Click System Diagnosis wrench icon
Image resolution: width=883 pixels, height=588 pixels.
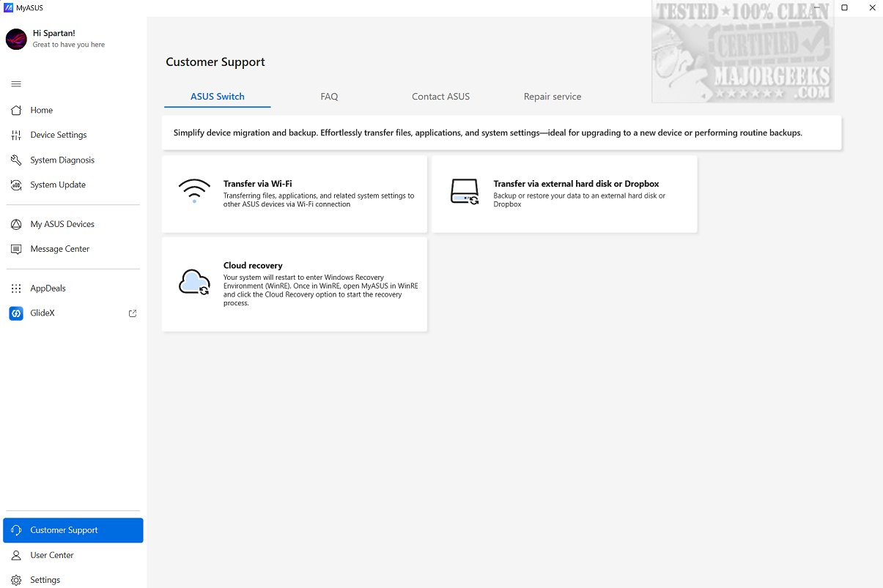point(16,160)
